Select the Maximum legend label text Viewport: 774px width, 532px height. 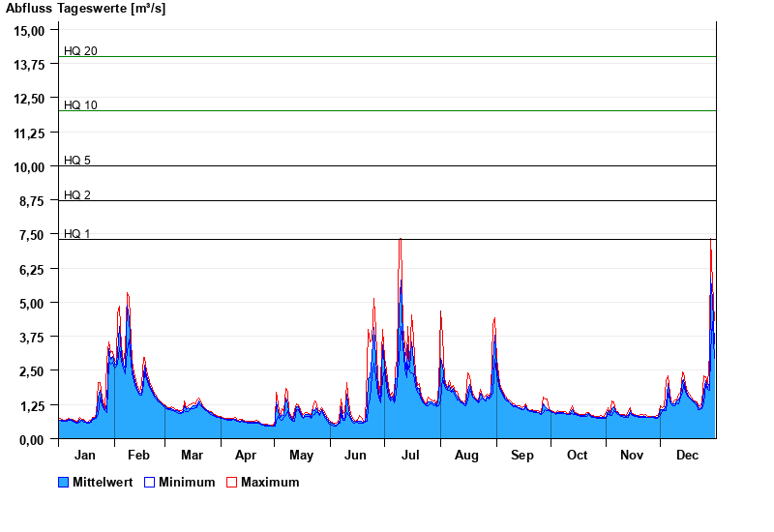(x=270, y=482)
